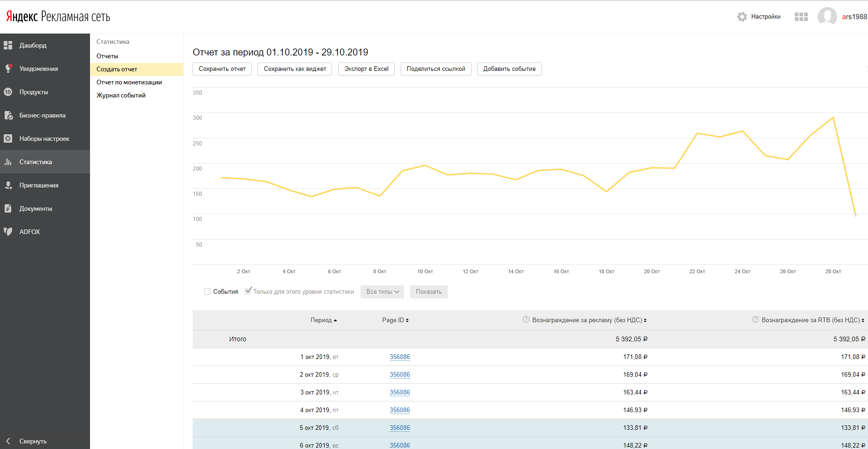Open 'Отчет по монетизации' menu item
Screen dimensions: 868x449
[x=129, y=82]
